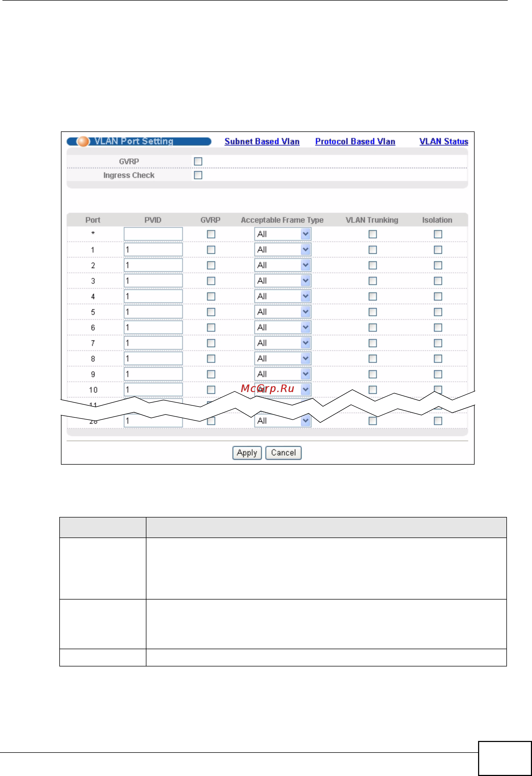This screenshot has height=776, width=532.
Task: Open Acceptable Frame Type dropdown for port 4
Action: (x=283, y=296)
